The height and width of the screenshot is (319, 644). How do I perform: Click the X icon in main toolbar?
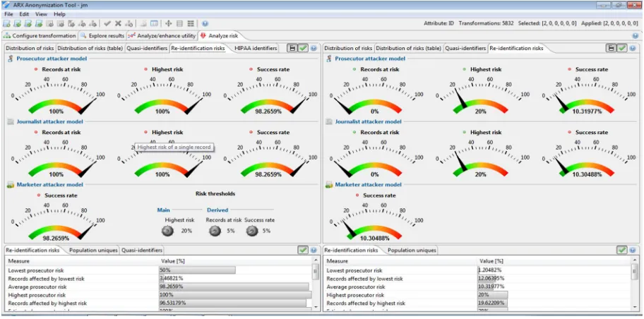(x=119, y=24)
